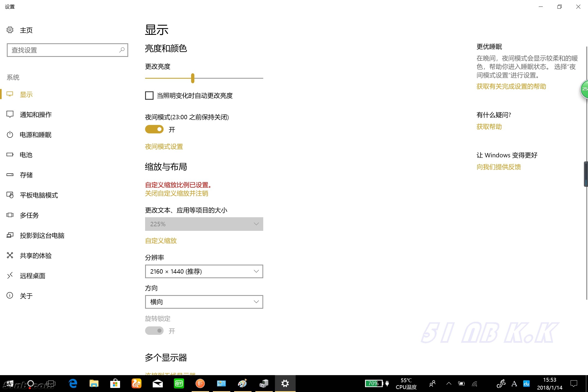Screen dimensions: 588x392
Task: Click the custom scaling (自定义缩放) link
Action: click(161, 241)
